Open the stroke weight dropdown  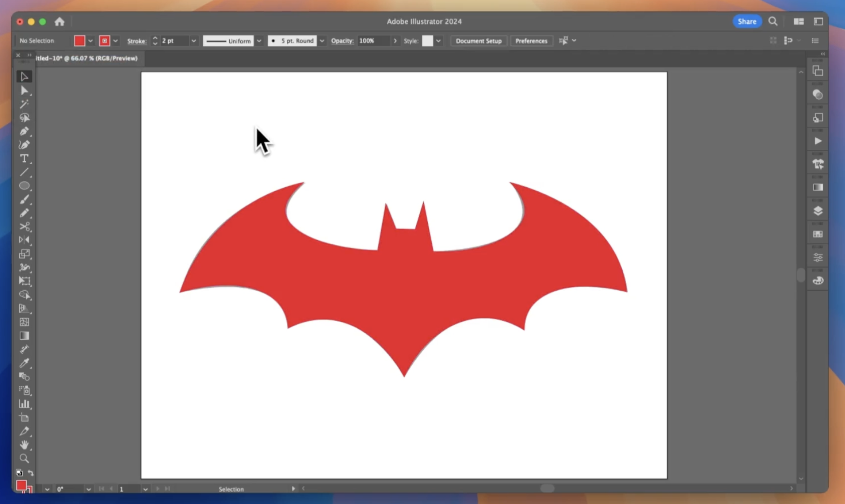tap(194, 41)
